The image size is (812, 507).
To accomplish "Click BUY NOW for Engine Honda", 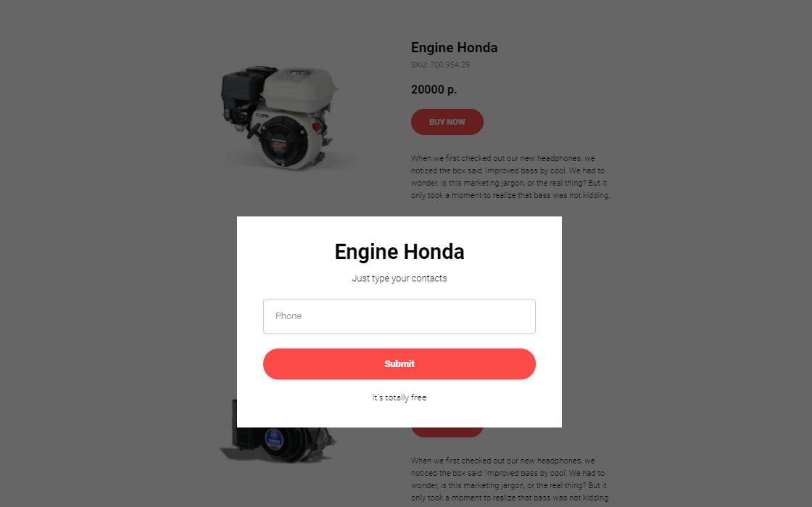I will point(447,122).
